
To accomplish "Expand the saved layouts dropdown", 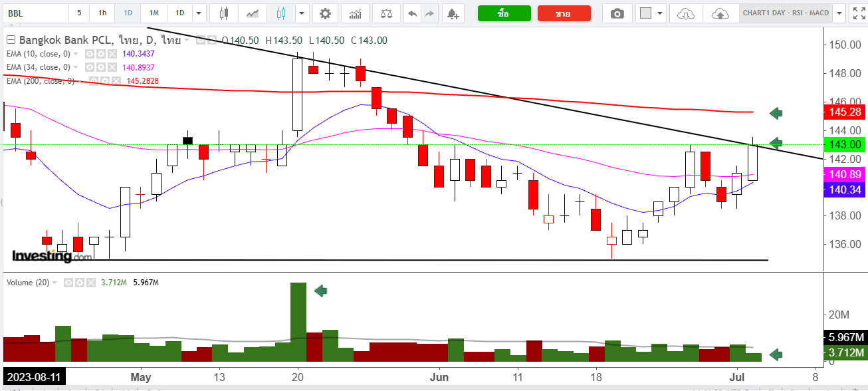I will point(839,13).
